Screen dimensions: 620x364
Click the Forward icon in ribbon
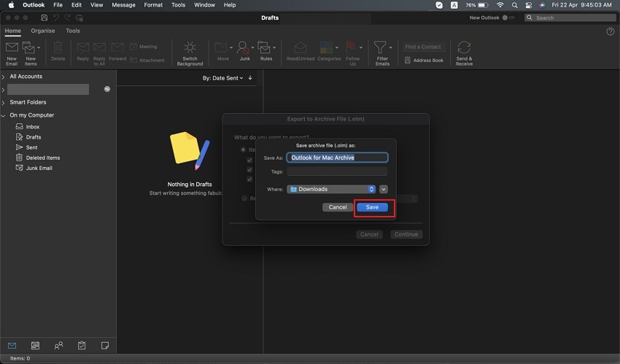[117, 47]
